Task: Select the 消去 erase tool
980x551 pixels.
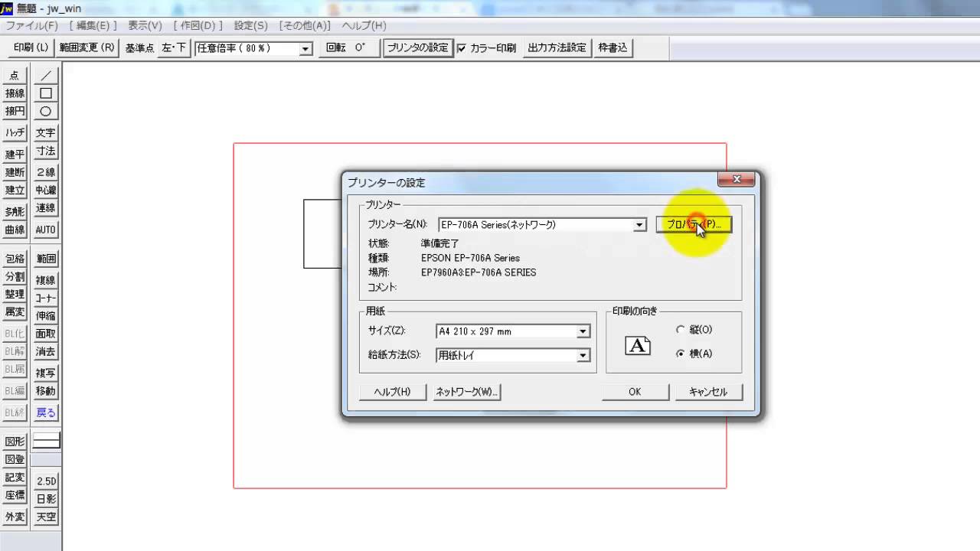Action: [x=46, y=351]
